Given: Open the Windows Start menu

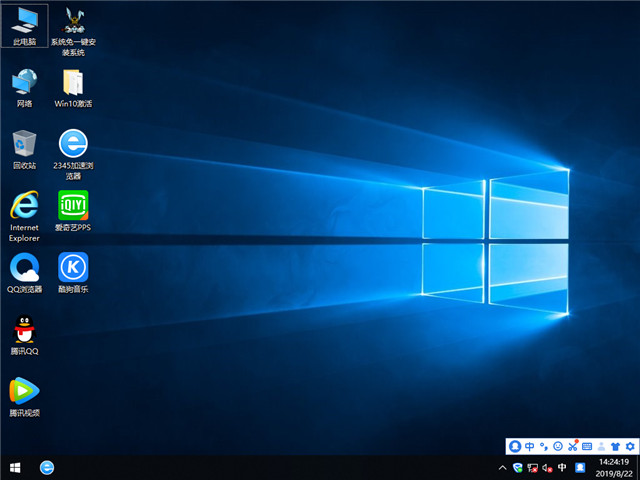Looking at the screenshot, I should click(15, 467).
